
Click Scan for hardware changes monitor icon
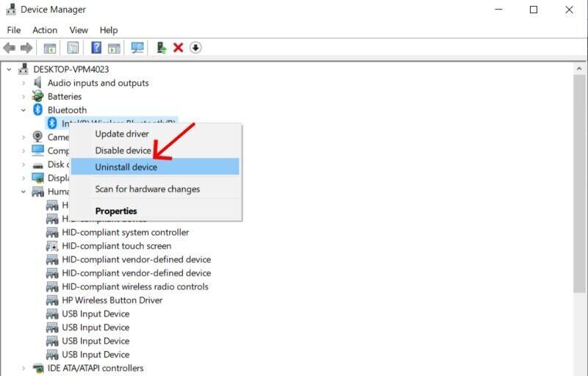tap(137, 48)
